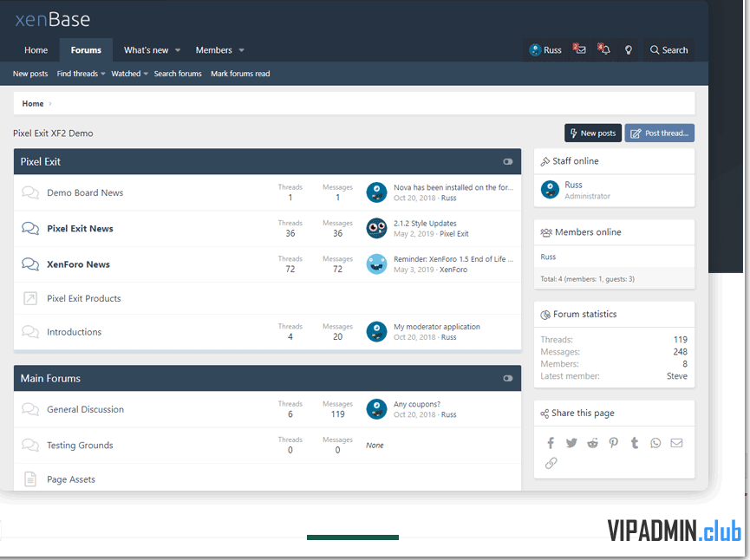Open the Demo Board News forum

click(85, 192)
